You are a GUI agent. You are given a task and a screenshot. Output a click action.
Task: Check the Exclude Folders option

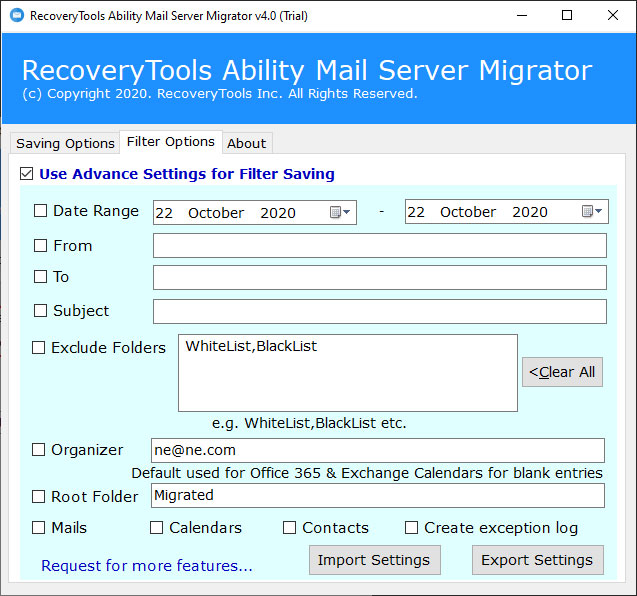39,348
